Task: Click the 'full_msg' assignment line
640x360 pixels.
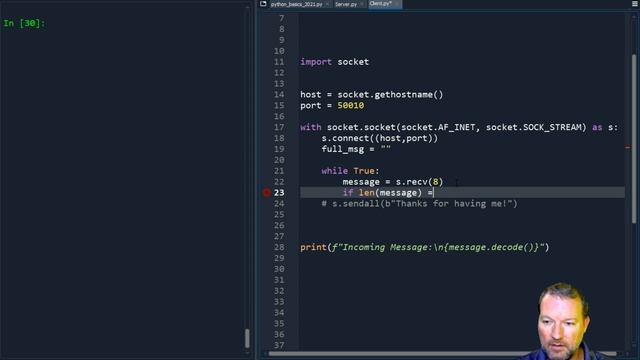Action: (x=356, y=149)
